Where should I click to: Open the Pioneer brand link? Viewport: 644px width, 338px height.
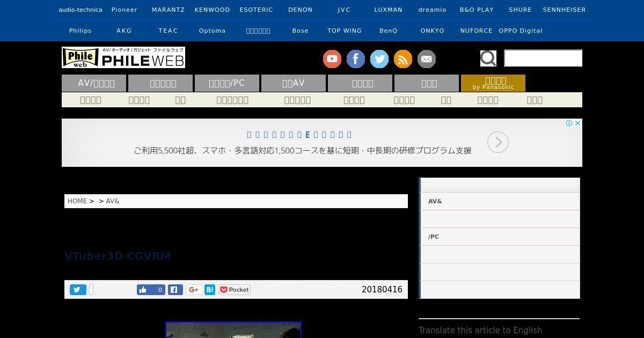click(x=125, y=10)
